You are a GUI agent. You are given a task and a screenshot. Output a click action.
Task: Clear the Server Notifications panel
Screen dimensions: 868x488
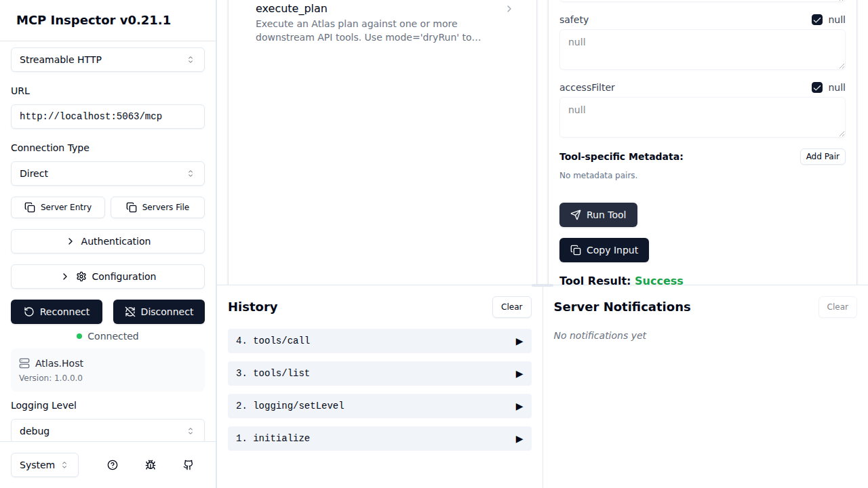pyautogui.click(x=837, y=307)
